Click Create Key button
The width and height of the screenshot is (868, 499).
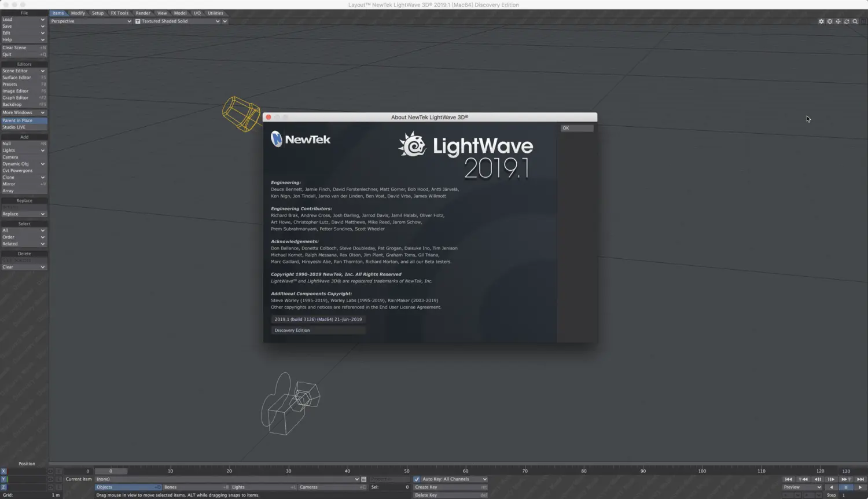(x=451, y=487)
